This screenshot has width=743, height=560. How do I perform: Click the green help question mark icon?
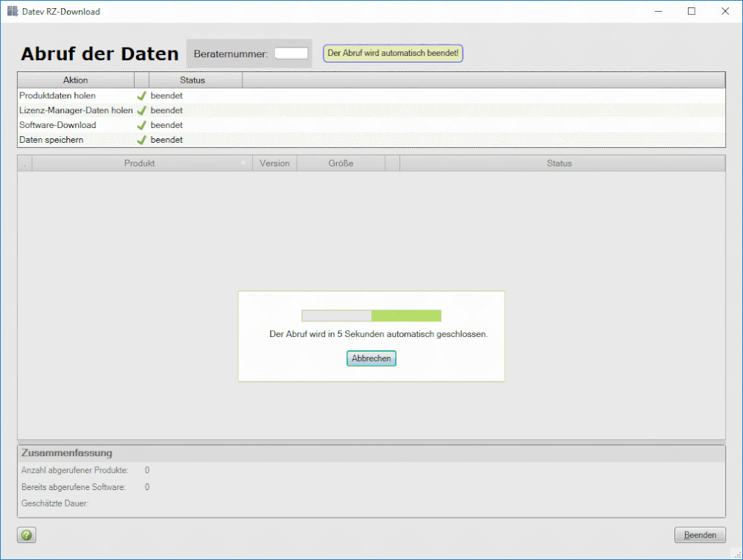coord(27,535)
